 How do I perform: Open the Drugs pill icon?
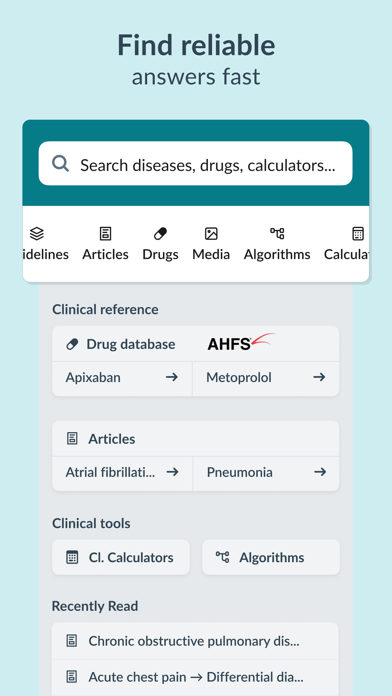(x=160, y=233)
